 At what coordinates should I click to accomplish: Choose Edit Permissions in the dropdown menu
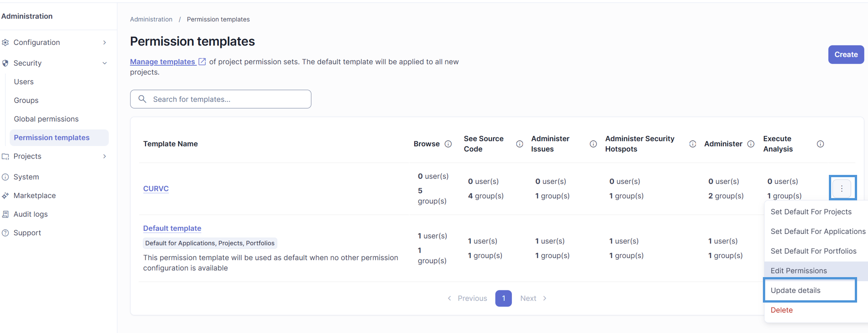click(816, 271)
